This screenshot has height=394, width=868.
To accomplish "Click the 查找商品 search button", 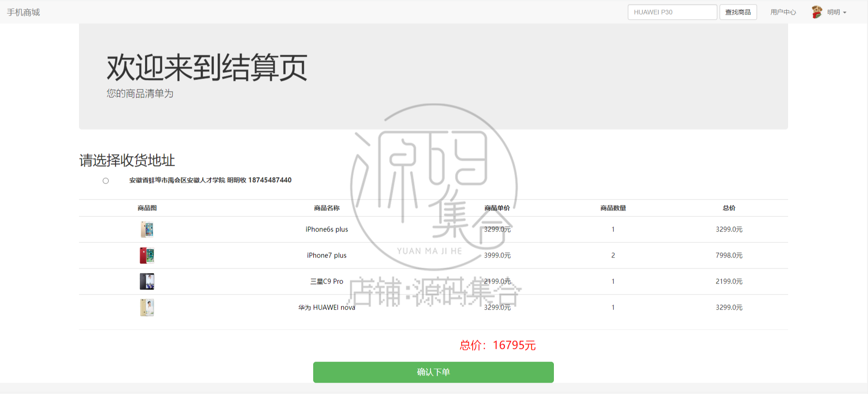I will [738, 12].
